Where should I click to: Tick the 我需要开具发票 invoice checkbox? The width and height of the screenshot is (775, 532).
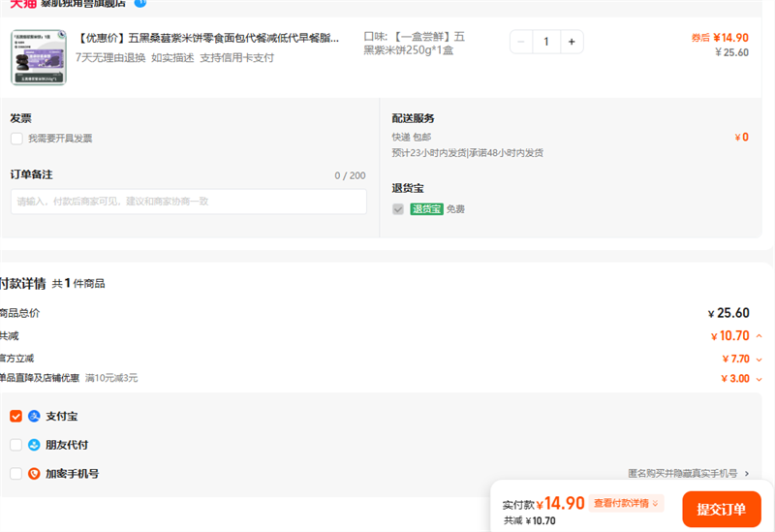pyautogui.click(x=16, y=139)
